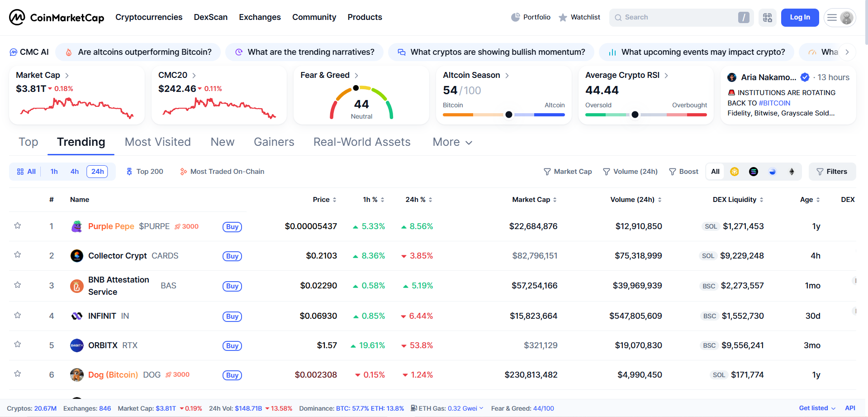Open the Filters button
This screenshot has height=417, width=868.
point(832,172)
